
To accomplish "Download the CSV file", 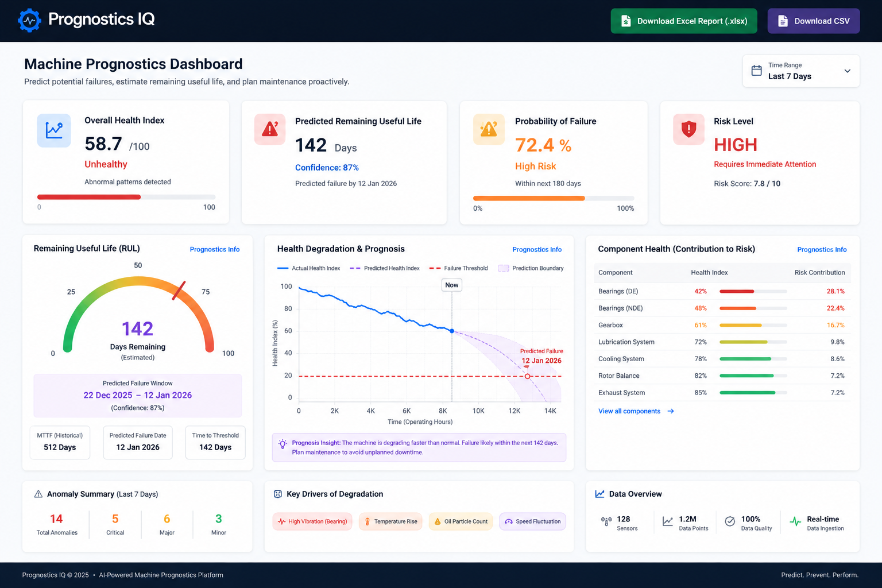I will click(x=814, y=21).
